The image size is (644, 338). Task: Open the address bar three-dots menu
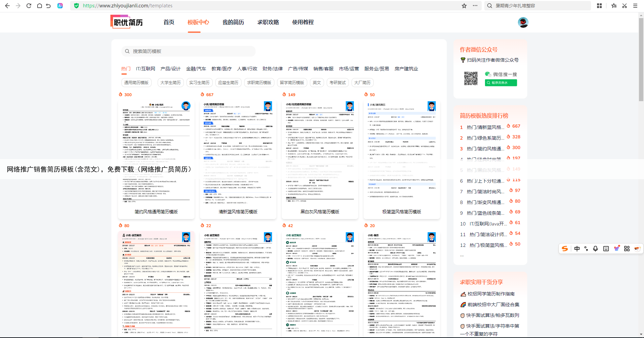pyautogui.click(x=475, y=6)
